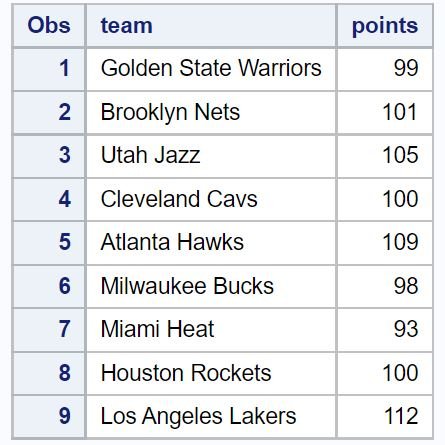Click the Obs column header
Screen dimensions: 445x445
49,26
